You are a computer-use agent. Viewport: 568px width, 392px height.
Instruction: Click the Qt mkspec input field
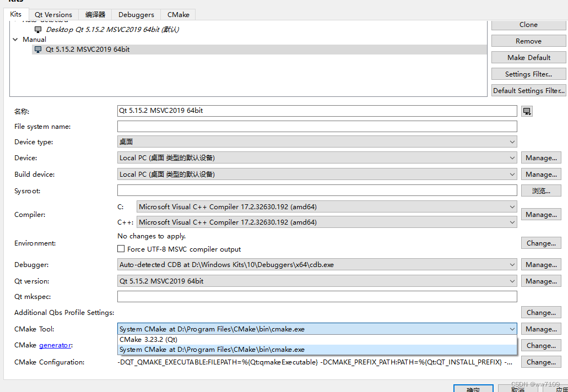[x=317, y=296]
